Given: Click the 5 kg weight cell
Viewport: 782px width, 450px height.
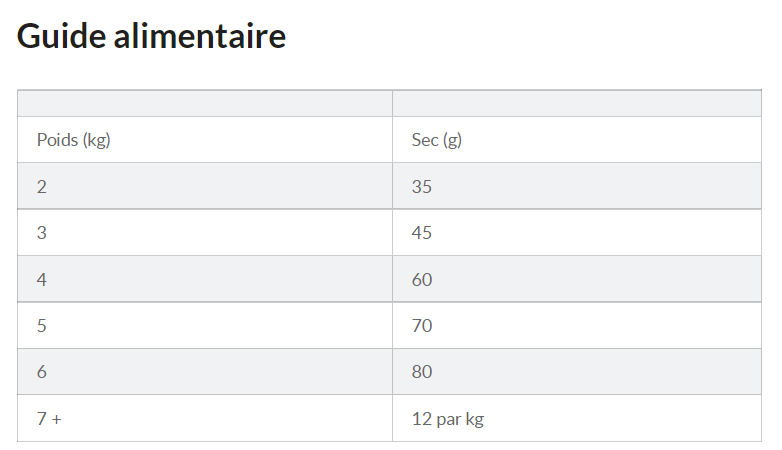Looking at the screenshot, I should tap(42, 326).
